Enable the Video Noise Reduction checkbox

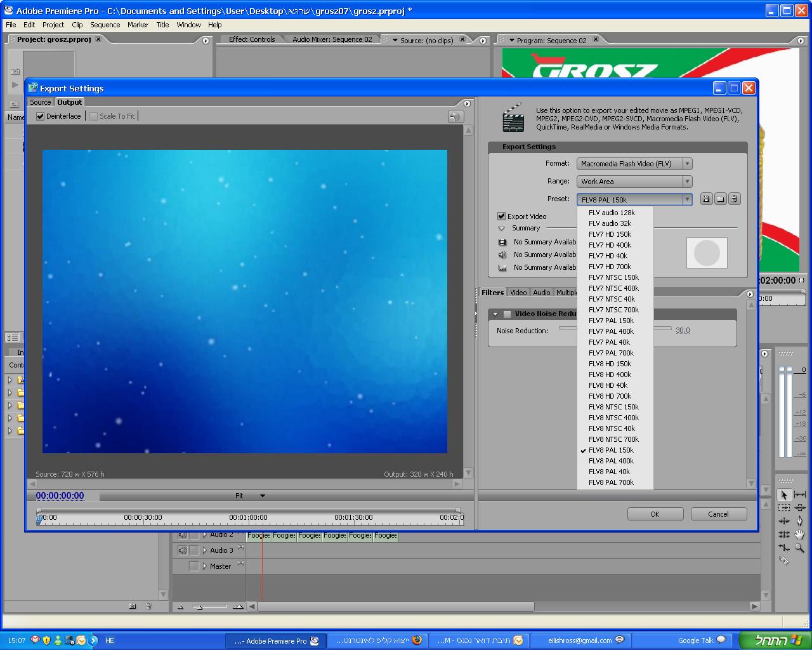[507, 314]
